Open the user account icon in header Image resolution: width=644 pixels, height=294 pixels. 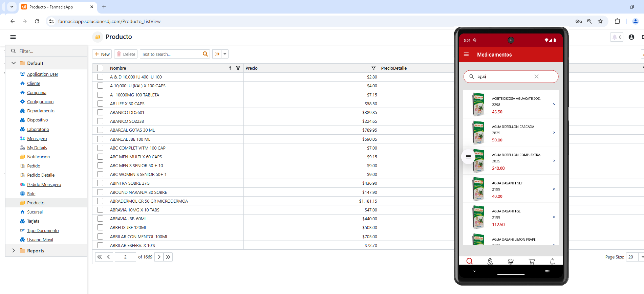(x=631, y=37)
